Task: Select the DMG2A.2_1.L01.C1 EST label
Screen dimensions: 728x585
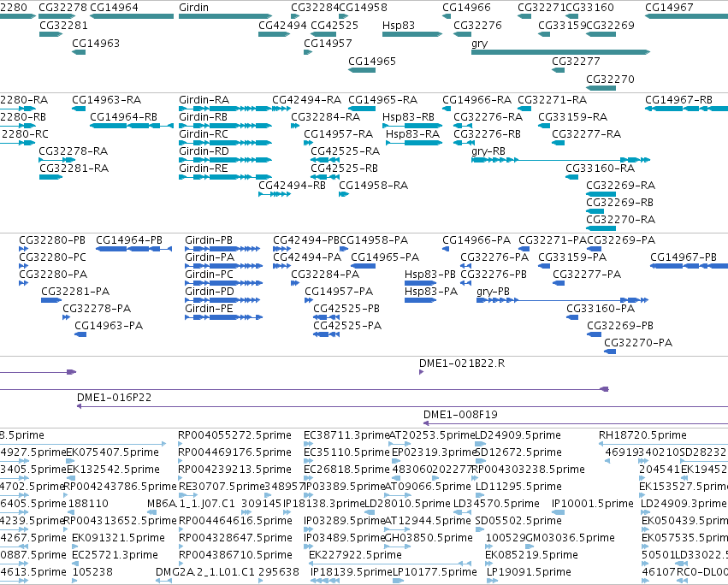Action: click(x=205, y=572)
